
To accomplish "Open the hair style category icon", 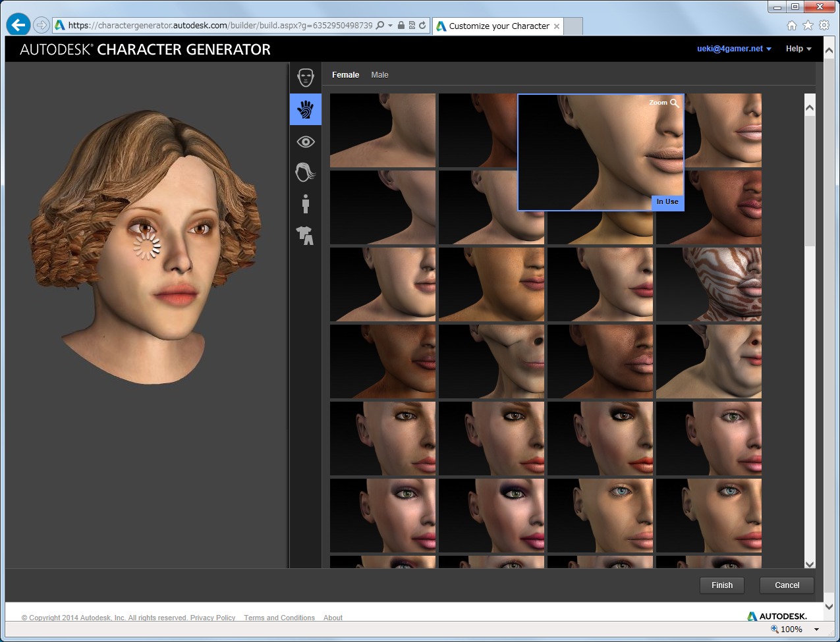I will pos(305,173).
